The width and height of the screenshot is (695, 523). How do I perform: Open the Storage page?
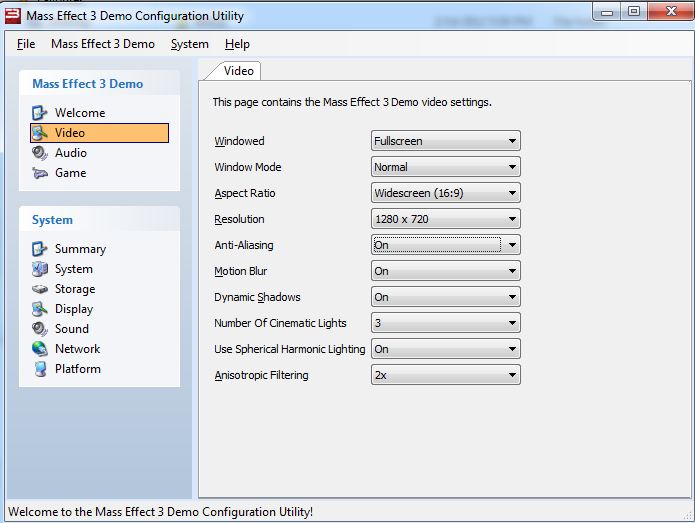75,289
